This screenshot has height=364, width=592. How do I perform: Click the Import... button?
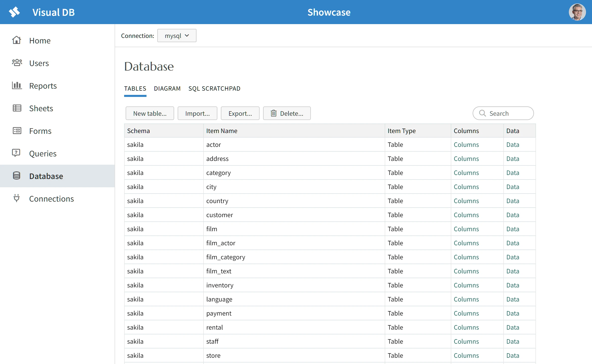(197, 113)
